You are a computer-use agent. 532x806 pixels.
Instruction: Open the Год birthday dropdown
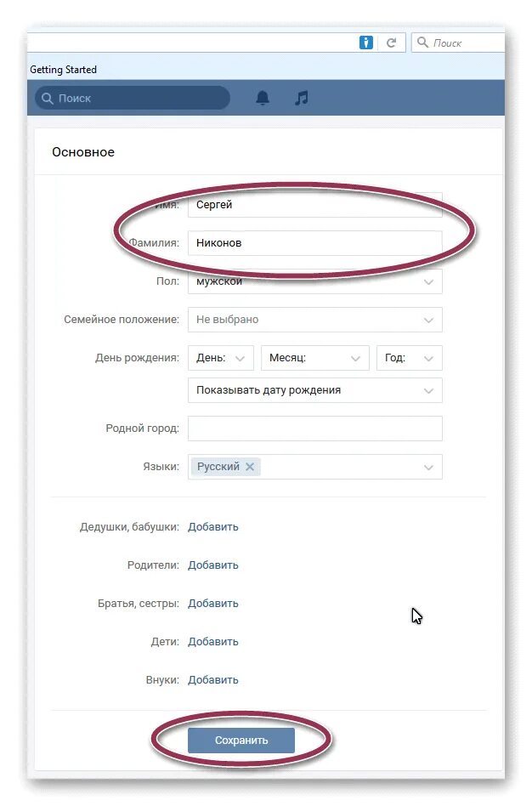pyautogui.click(x=409, y=358)
